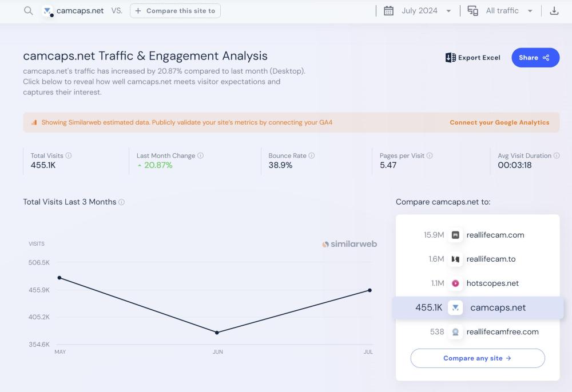Click info icon beside Bounce Rate
The height and width of the screenshot is (392, 572).
click(312, 155)
